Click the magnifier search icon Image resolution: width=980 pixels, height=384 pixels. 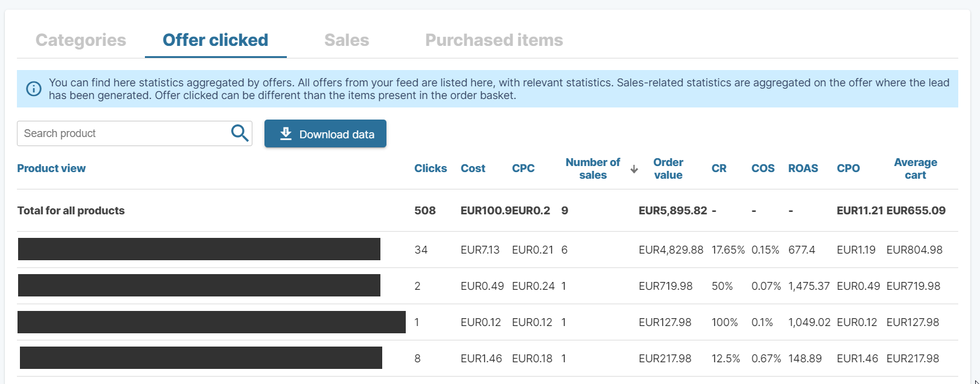[240, 133]
